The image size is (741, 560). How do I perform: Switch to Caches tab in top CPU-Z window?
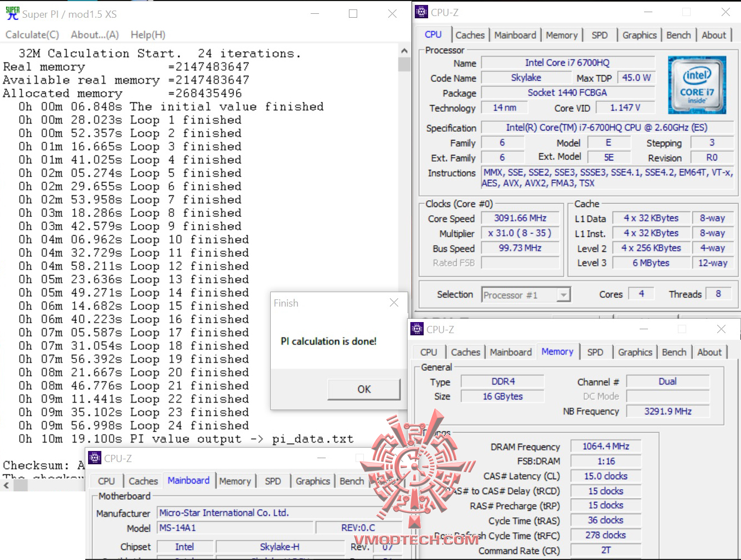tap(470, 35)
